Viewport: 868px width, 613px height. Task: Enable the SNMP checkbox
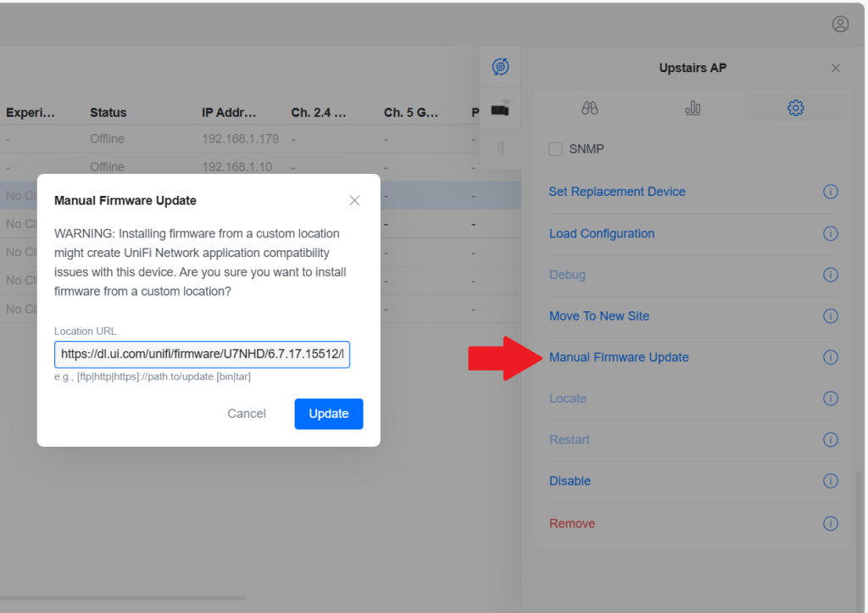coord(555,148)
